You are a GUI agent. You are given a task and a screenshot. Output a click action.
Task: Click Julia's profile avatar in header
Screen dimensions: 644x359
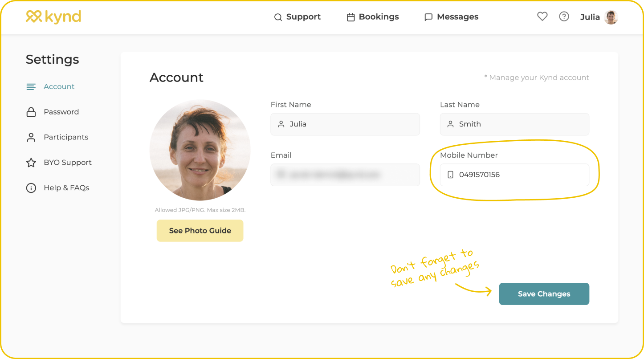[611, 17]
